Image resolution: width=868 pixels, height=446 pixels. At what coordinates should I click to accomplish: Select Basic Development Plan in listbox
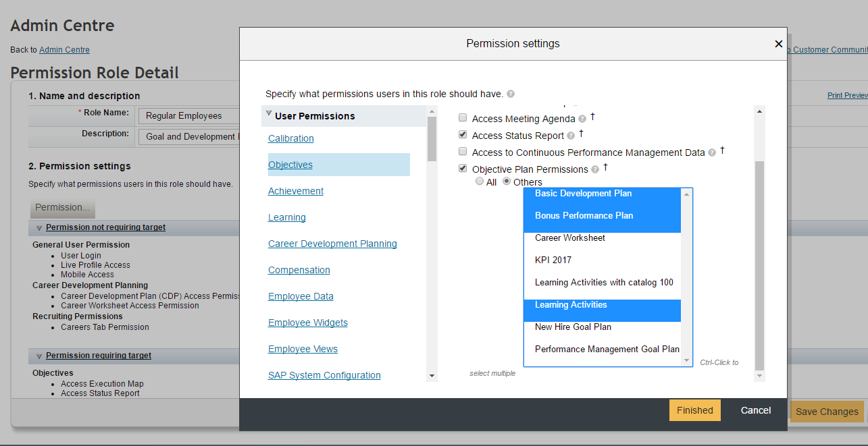pyautogui.click(x=603, y=194)
